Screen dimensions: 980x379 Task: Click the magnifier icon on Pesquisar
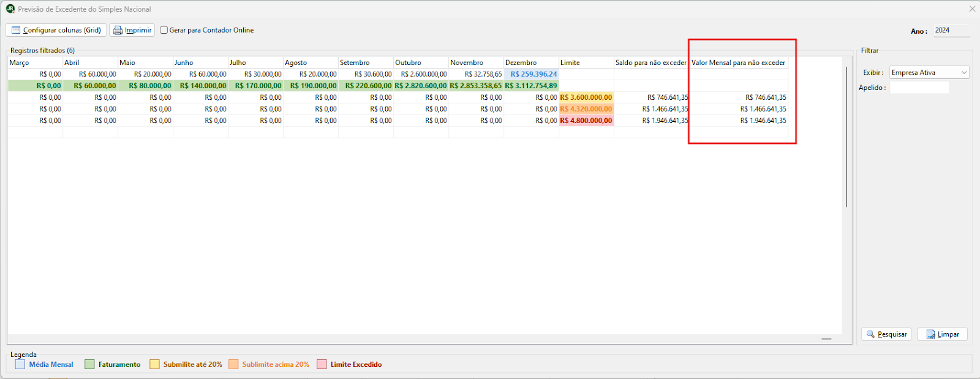(x=870, y=334)
